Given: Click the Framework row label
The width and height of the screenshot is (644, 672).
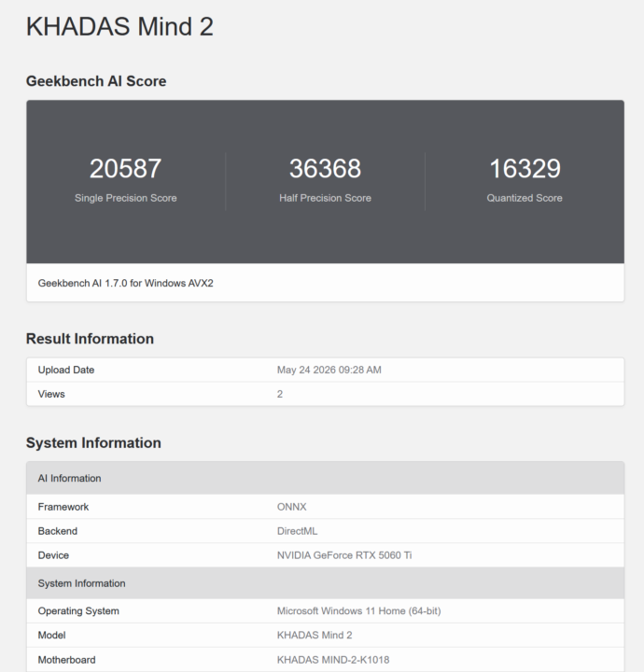Looking at the screenshot, I should coord(63,507).
